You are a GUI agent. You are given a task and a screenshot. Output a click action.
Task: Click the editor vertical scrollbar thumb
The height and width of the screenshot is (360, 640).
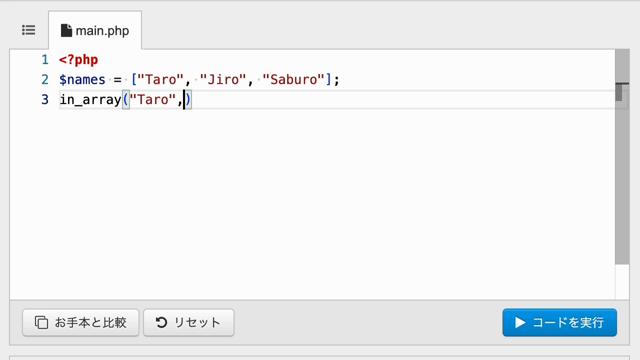pyautogui.click(x=622, y=157)
